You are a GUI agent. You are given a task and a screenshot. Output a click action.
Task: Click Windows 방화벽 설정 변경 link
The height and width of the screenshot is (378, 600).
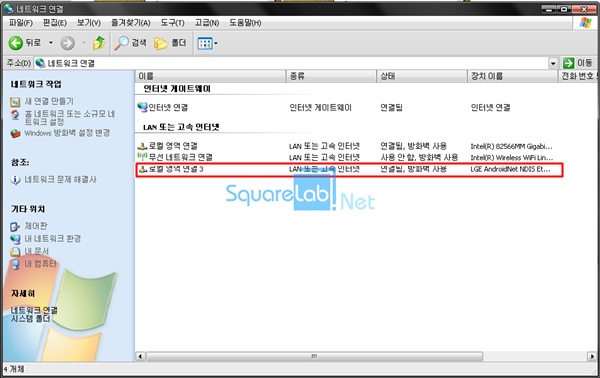67,133
